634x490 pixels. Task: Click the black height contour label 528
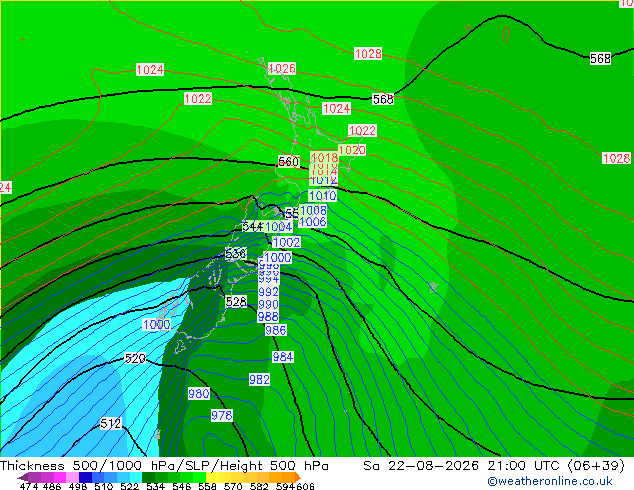[x=236, y=302]
